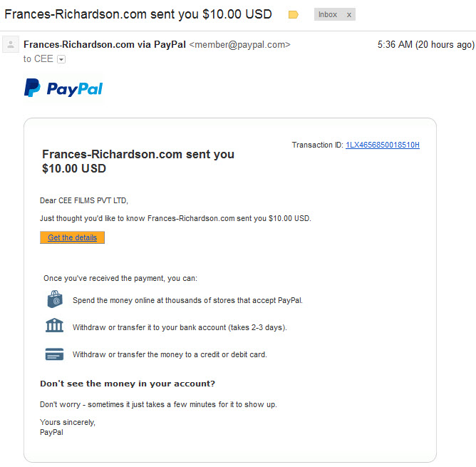This screenshot has width=476, height=467.
Task: Click the 'Withdraw or transfer it to your bank' line
Action: [180, 327]
